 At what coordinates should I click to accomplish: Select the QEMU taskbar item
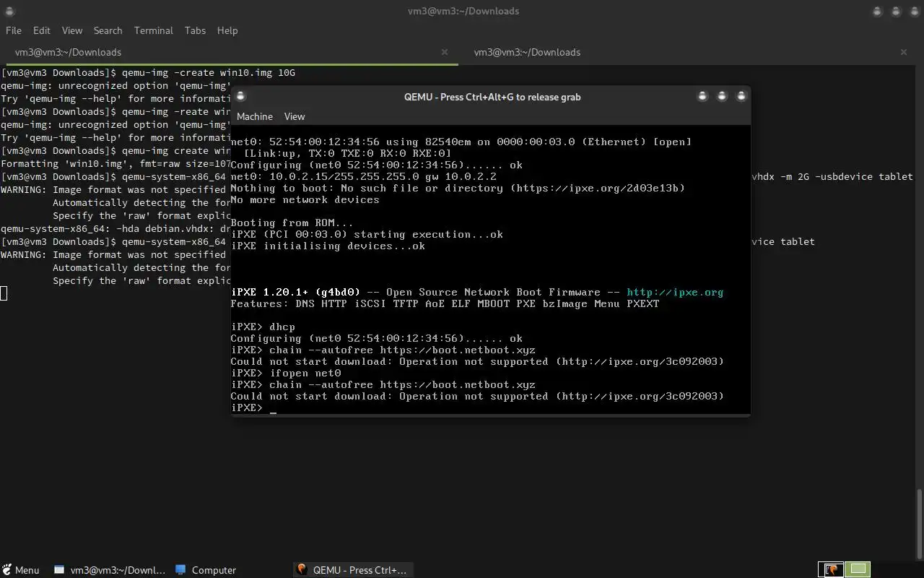coord(352,570)
